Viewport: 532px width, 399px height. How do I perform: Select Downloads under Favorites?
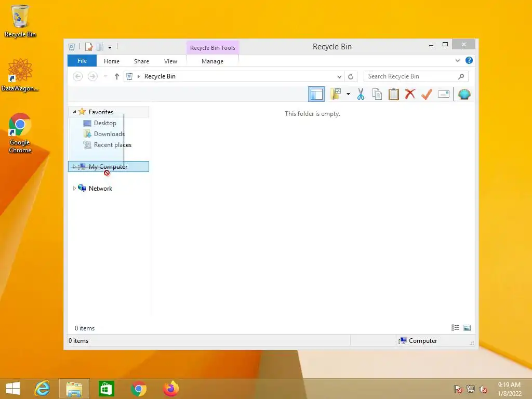coord(109,134)
